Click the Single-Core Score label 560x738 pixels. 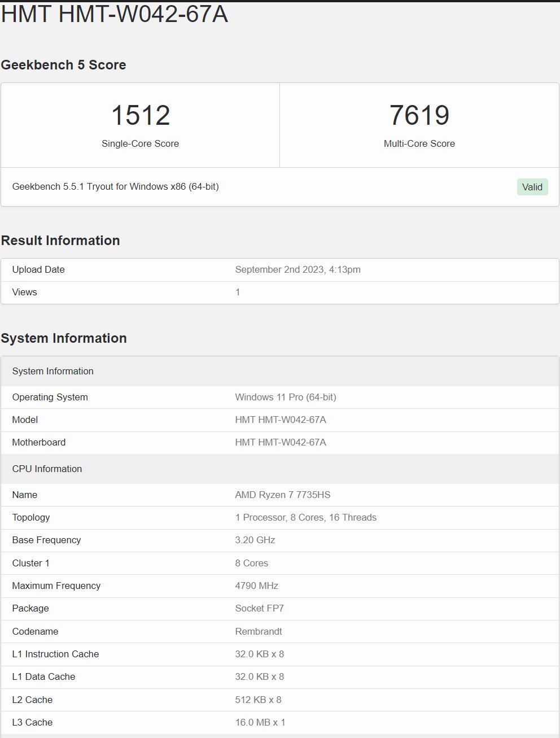(141, 143)
